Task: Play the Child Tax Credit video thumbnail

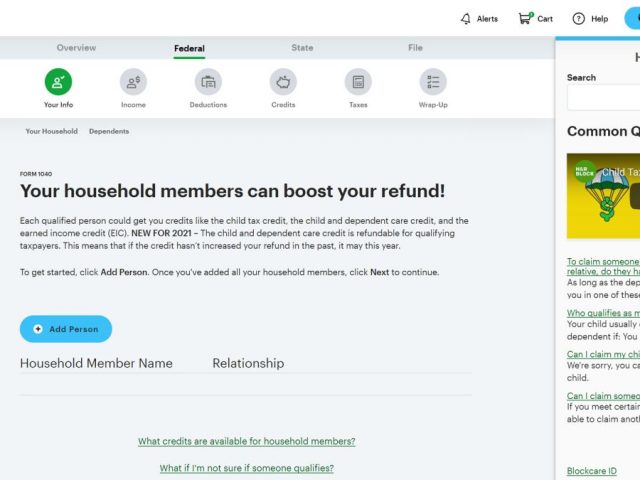Action: tap(603, 196)
